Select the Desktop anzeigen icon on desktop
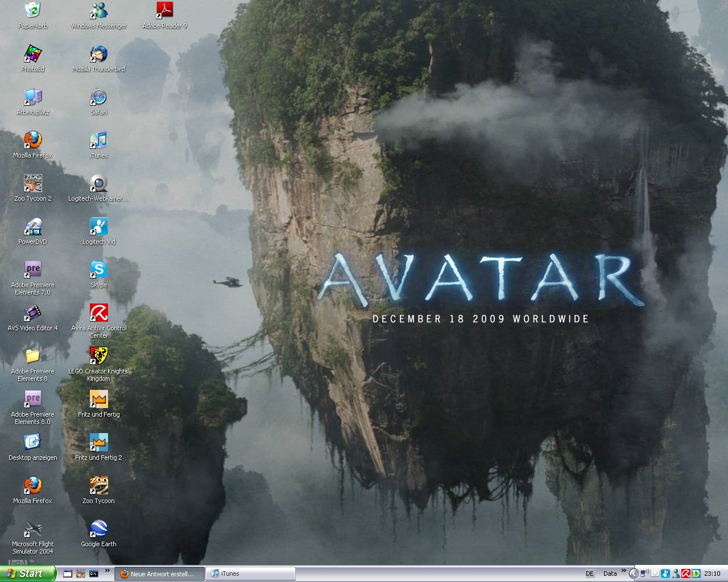728x582 pixels. click(x=32, y=447)
